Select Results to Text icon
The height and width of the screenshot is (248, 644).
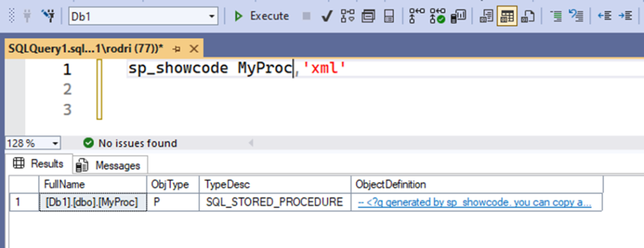[x=486, y=16]
